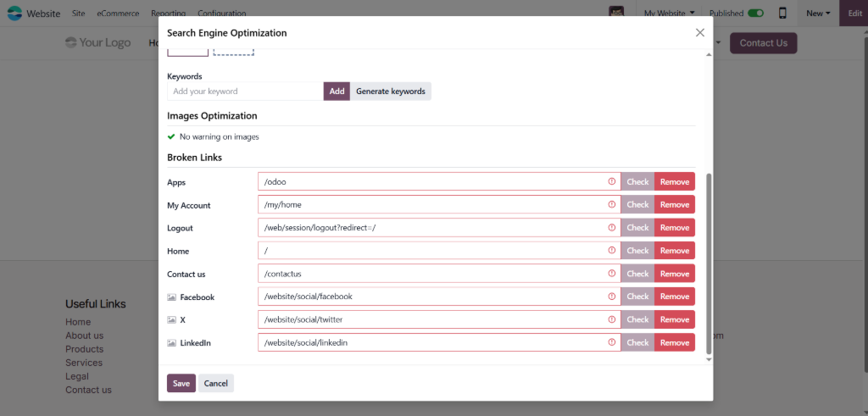
Task: Close the Search Engine Optimization dialog
Action: 699,33
